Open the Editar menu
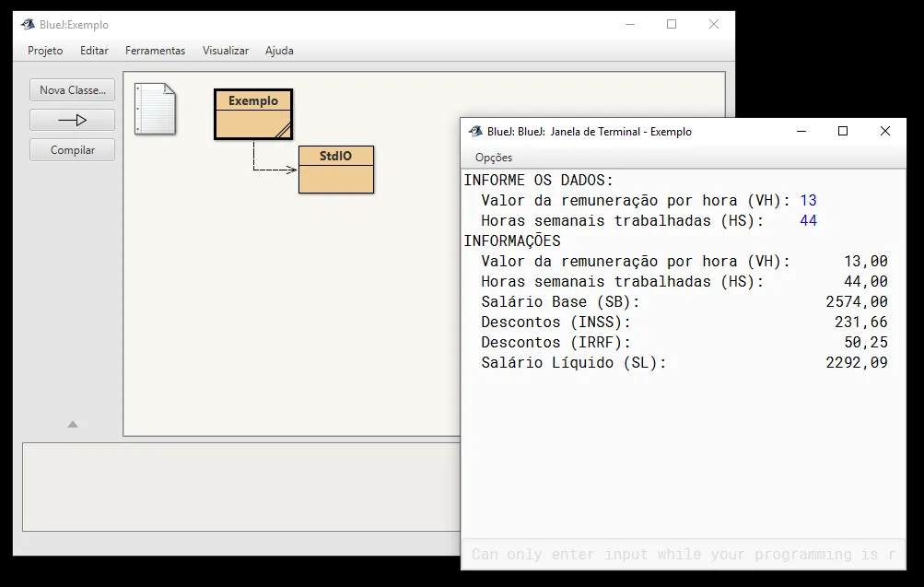Screen dimensions: 924x587 (x=94, y=51)
